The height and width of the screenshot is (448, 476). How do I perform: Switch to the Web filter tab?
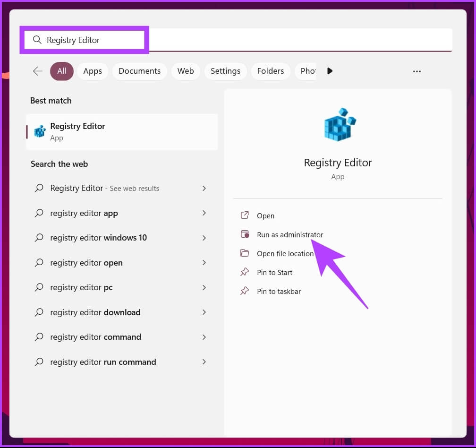point(186,71)
